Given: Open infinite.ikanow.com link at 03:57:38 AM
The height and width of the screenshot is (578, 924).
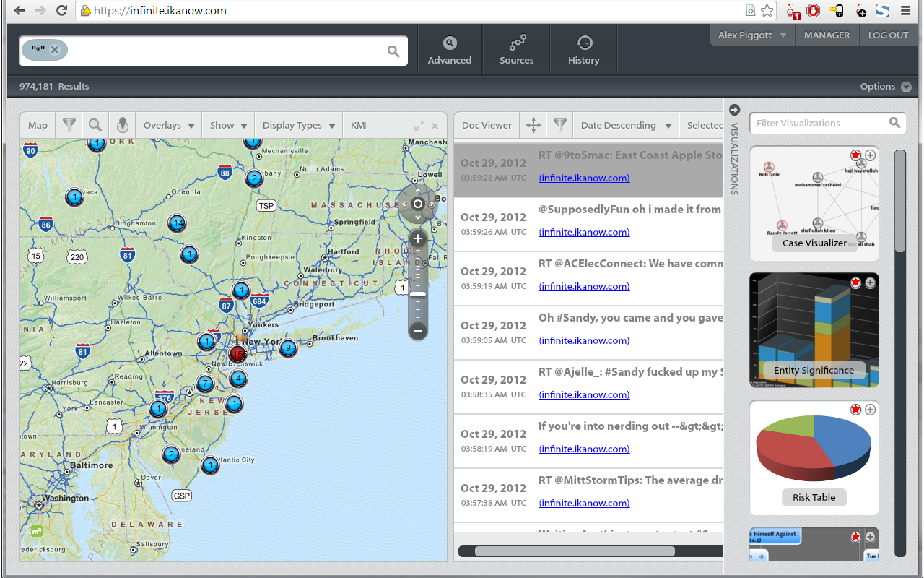Looking at the screenshot, I should 584,503.
